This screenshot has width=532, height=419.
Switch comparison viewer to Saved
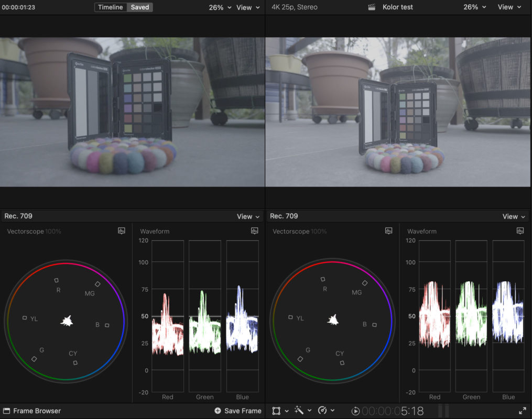[140, 7]
